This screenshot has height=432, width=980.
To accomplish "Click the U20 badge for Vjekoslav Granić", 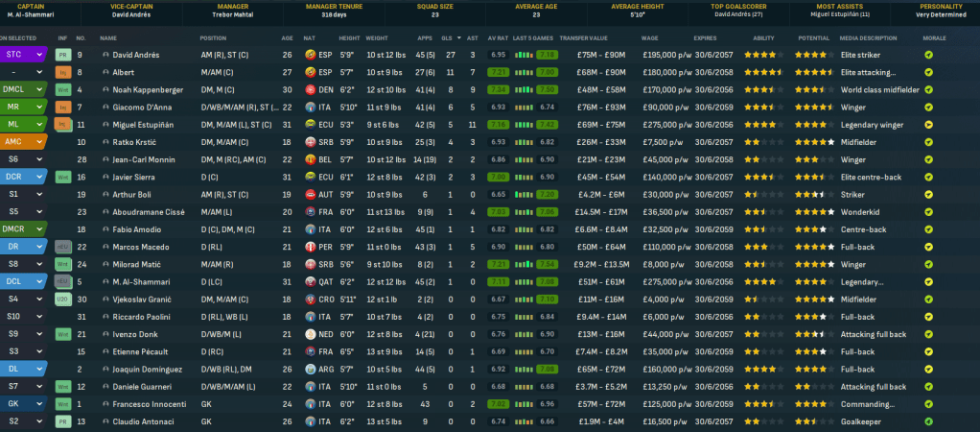I will (x=61, y=299).
